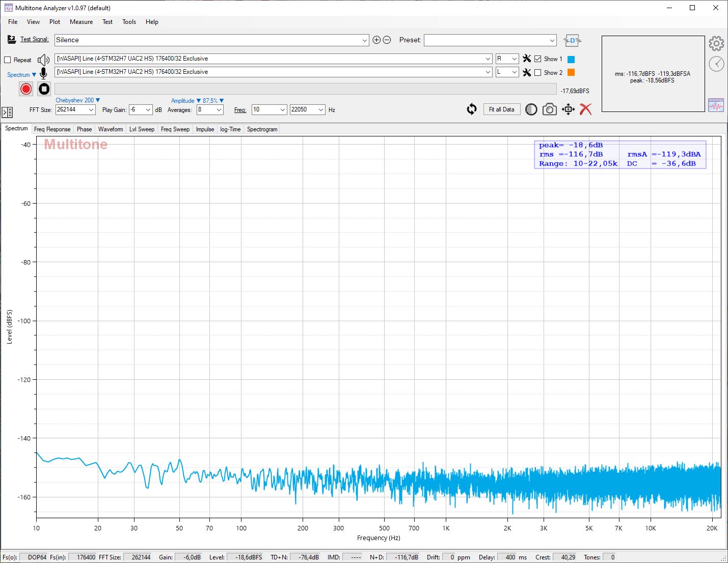Open the Tools menu
728x563 pixels.
point(129,22)
